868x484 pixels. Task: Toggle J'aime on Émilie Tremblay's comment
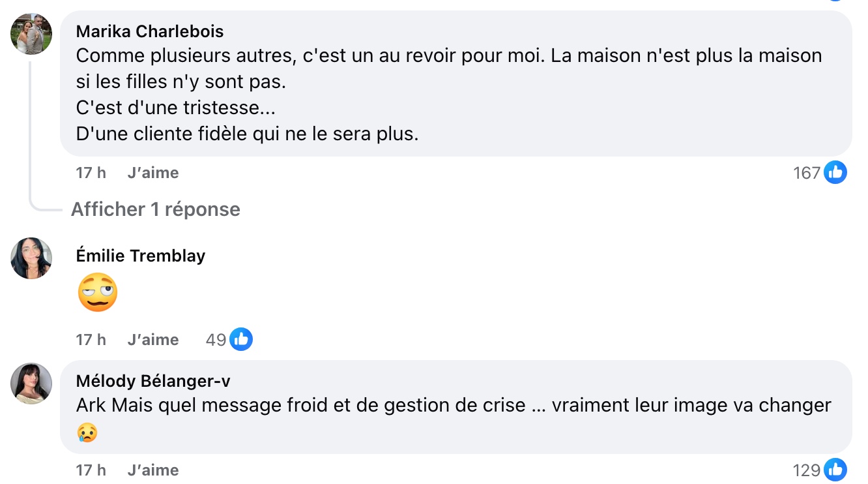153,340
